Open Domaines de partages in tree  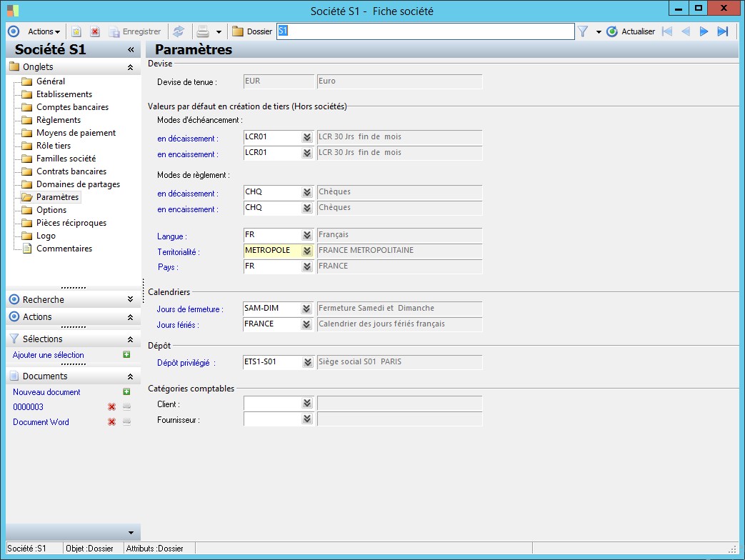pos(78,184)
